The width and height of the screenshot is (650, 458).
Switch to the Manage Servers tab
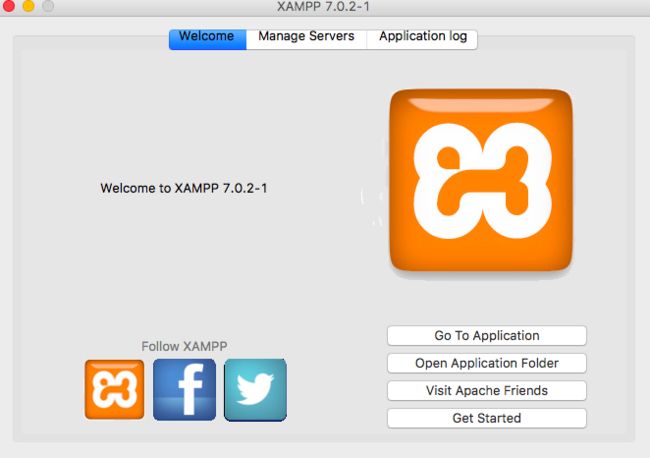pos(306,39)
